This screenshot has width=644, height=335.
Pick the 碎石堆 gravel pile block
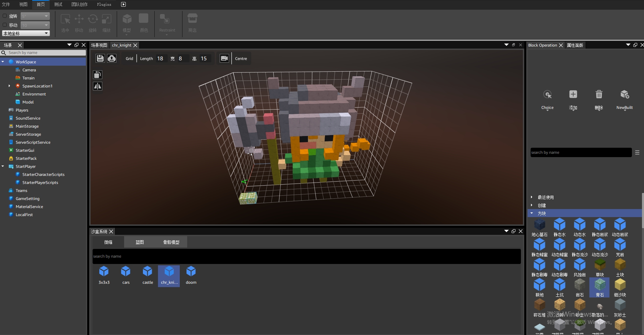539,308
